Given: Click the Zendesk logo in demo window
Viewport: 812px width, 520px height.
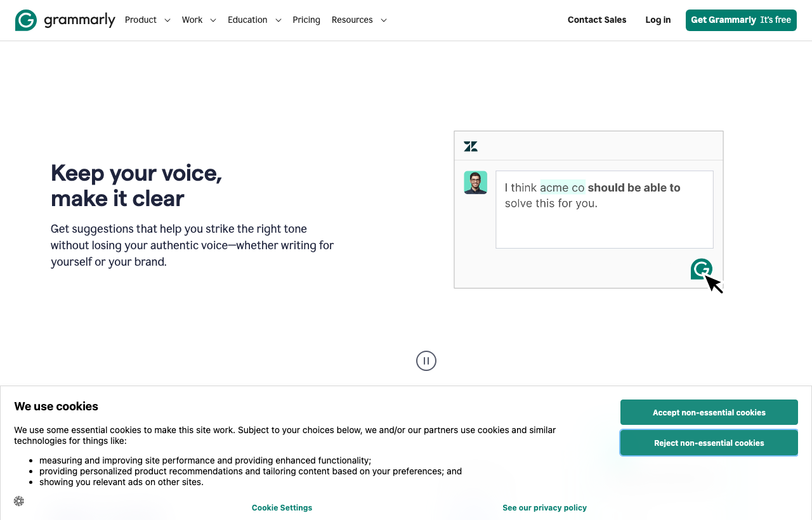Looking at the screenshot, I should click(x=471, y=146).
